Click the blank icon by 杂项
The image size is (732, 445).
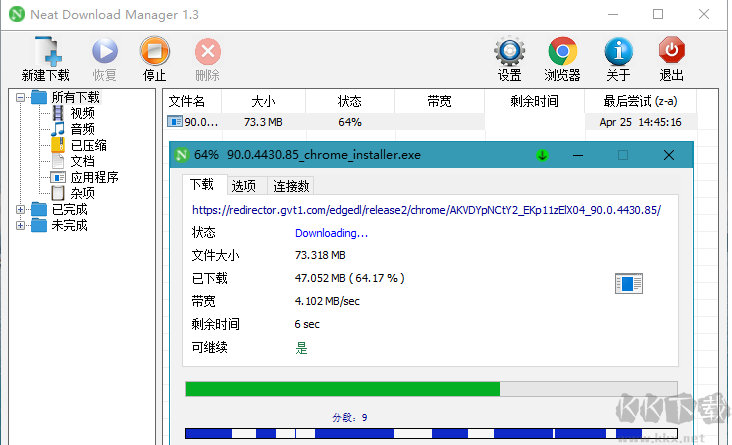click(x=58, y=193)
